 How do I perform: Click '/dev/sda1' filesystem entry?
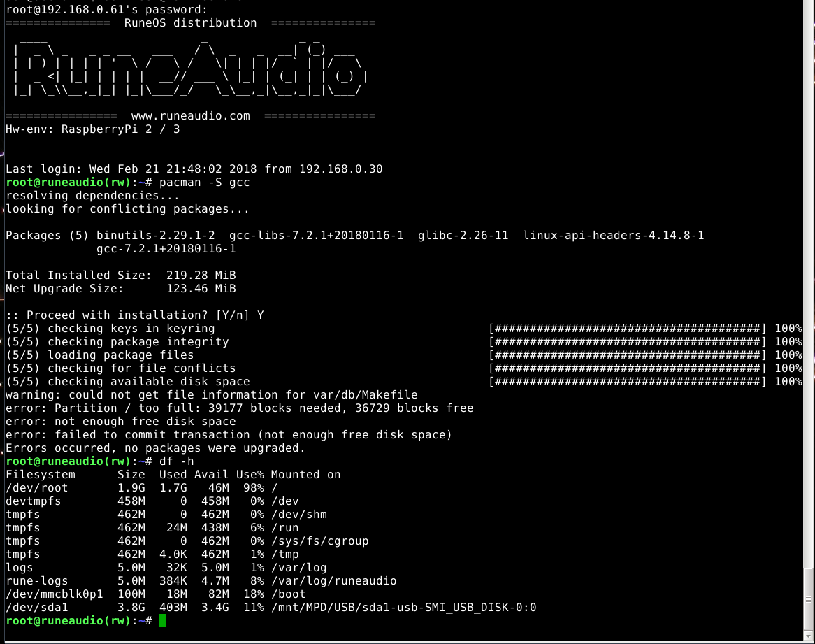[x=37, y=608]
